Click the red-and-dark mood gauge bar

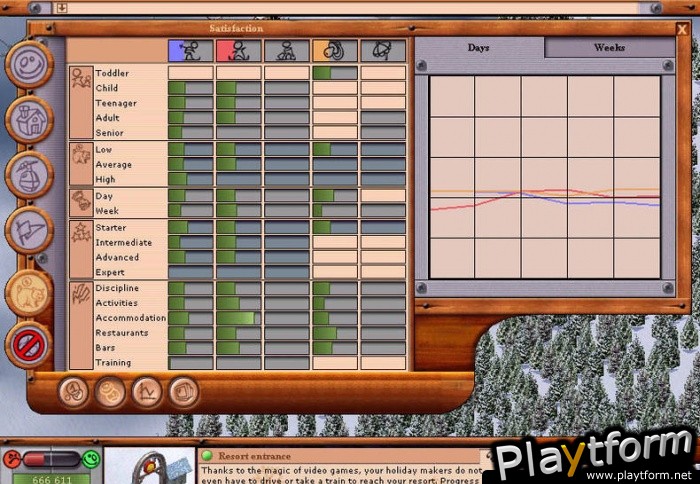tap(51, 459)
